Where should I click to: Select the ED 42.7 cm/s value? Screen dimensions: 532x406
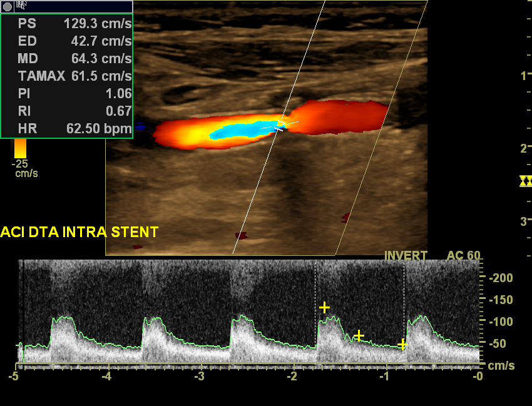click(x=101, y=41)
